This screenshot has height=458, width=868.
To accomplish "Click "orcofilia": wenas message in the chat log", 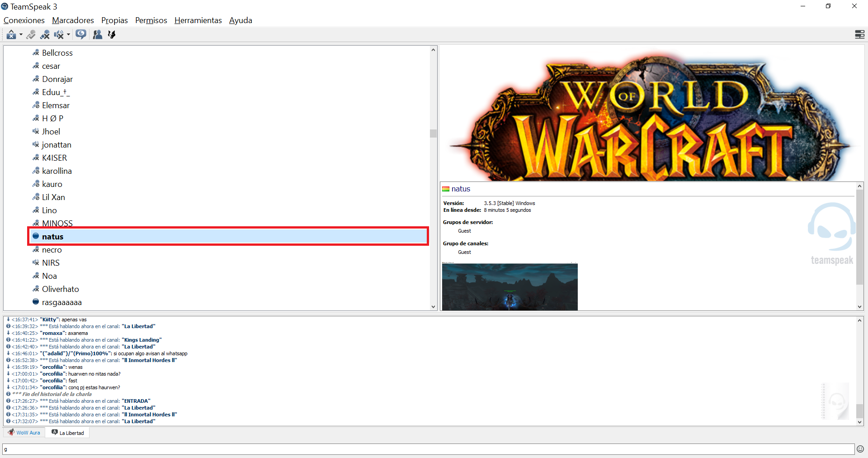I will click(62, 367).
